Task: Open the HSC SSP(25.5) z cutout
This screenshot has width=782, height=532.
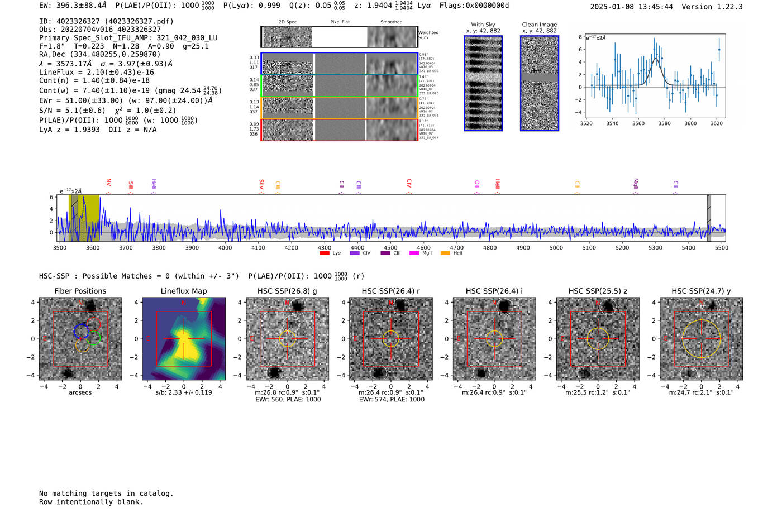Action: point(598,339)
